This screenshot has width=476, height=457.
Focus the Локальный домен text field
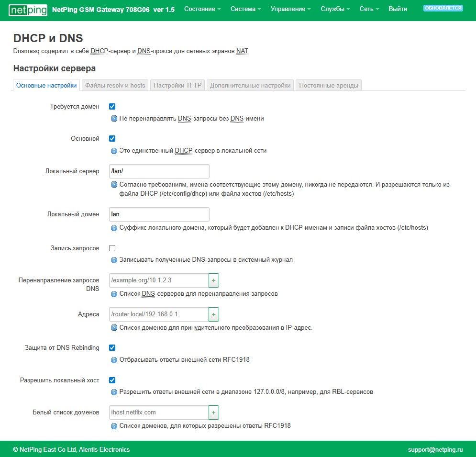coord(159,214)
